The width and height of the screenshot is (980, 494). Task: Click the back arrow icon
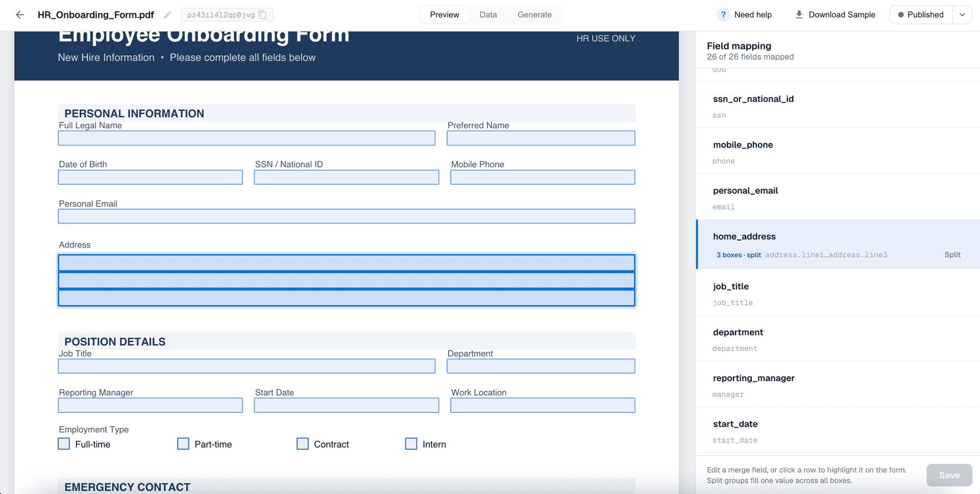20,15
